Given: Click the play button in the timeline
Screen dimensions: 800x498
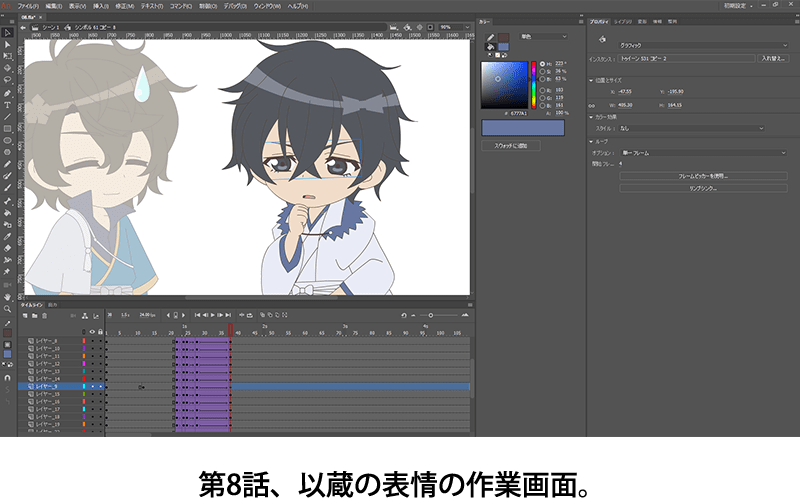Looking at the screenshot, I should [213, 315].
